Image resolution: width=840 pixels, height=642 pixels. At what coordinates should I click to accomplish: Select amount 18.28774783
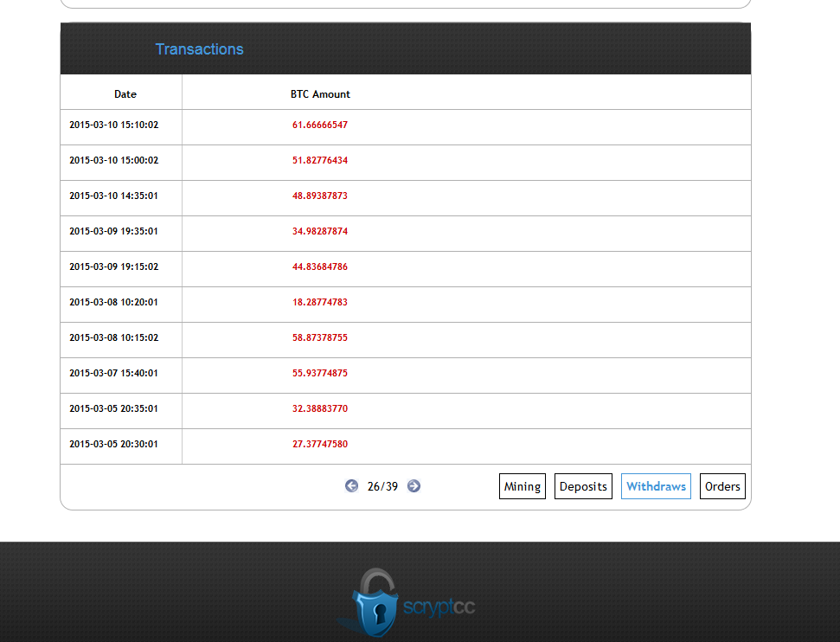tap(320, 302)
